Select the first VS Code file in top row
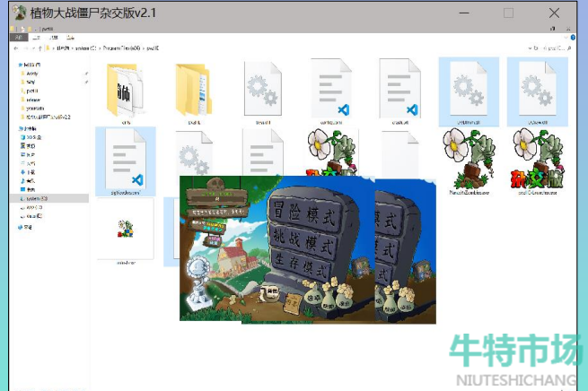Viewport: 588px width, 391px height. 331,89
